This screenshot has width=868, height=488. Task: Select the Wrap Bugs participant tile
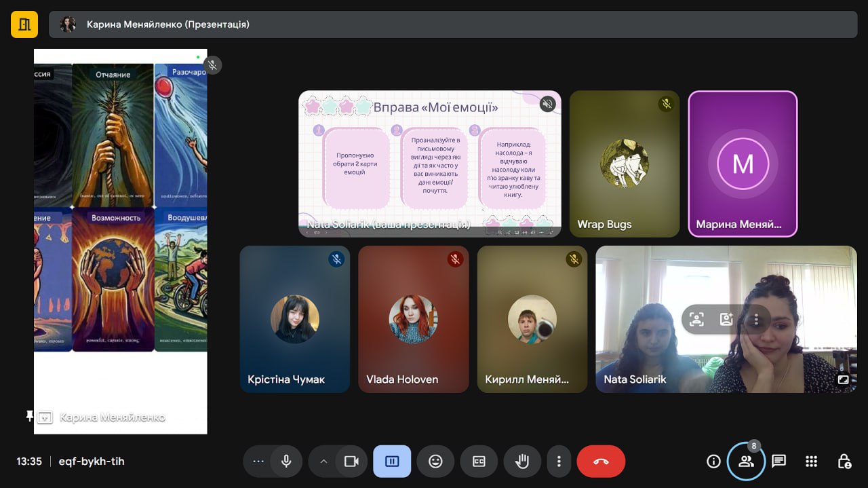pos(625,164)
